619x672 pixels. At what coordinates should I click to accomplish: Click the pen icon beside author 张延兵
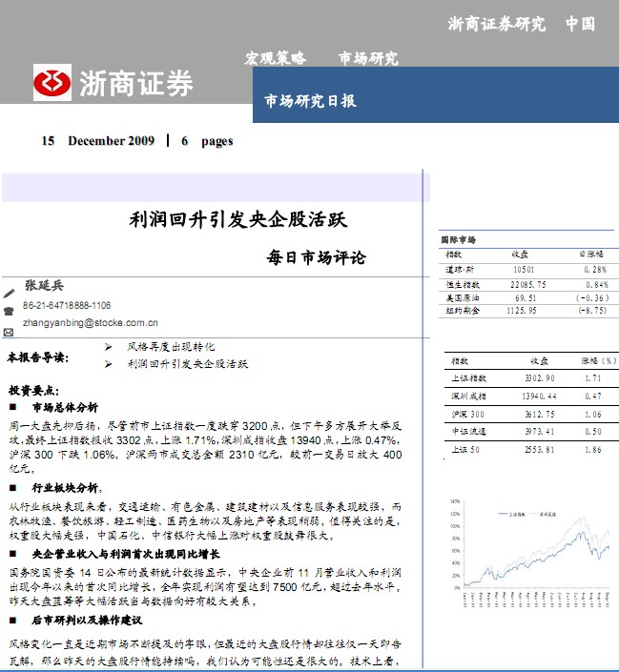9,293
